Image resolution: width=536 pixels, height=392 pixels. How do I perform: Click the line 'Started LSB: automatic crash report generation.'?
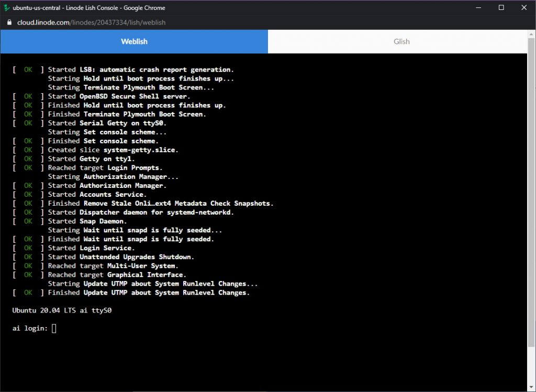(x=141, y=70)
